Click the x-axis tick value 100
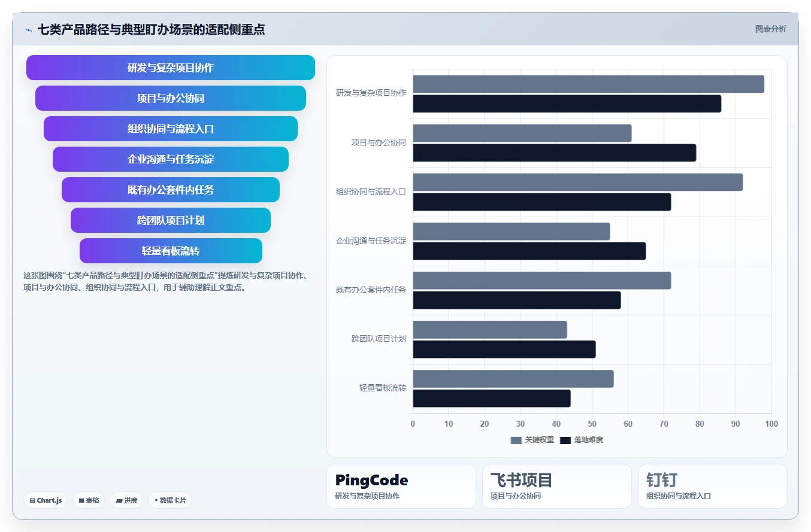This screenshot has width=811, height=532. 771,424
